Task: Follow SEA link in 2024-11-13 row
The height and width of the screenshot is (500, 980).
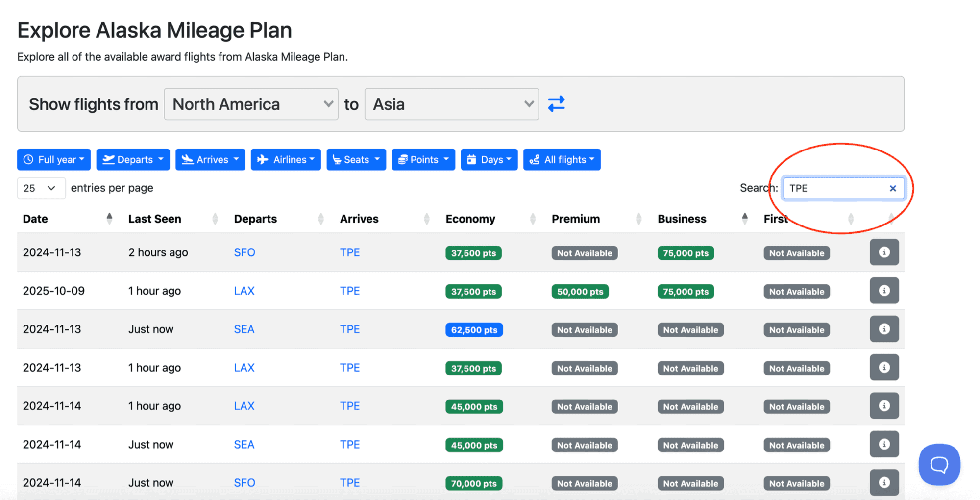Action: pyautogui.click(x=244, y=329)
